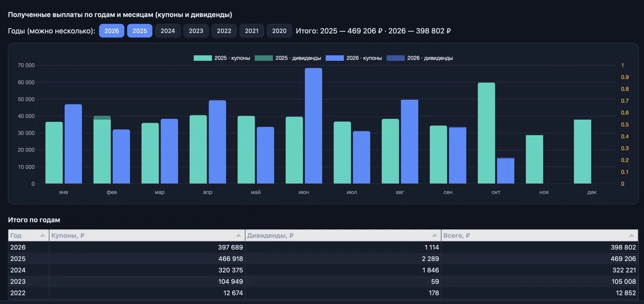Hide the '2026 · купоны' legend series
This screenshot has height=304, width=644.
(x=335, y=58)
